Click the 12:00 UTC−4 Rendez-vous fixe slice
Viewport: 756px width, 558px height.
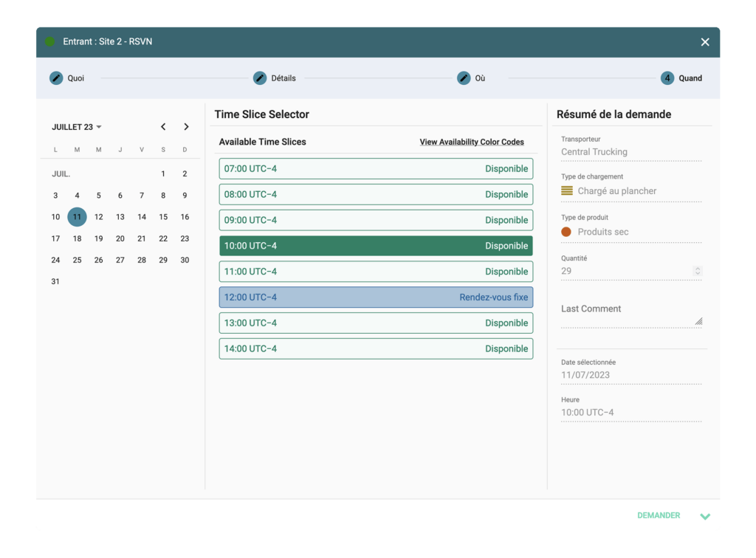[376, 297]
